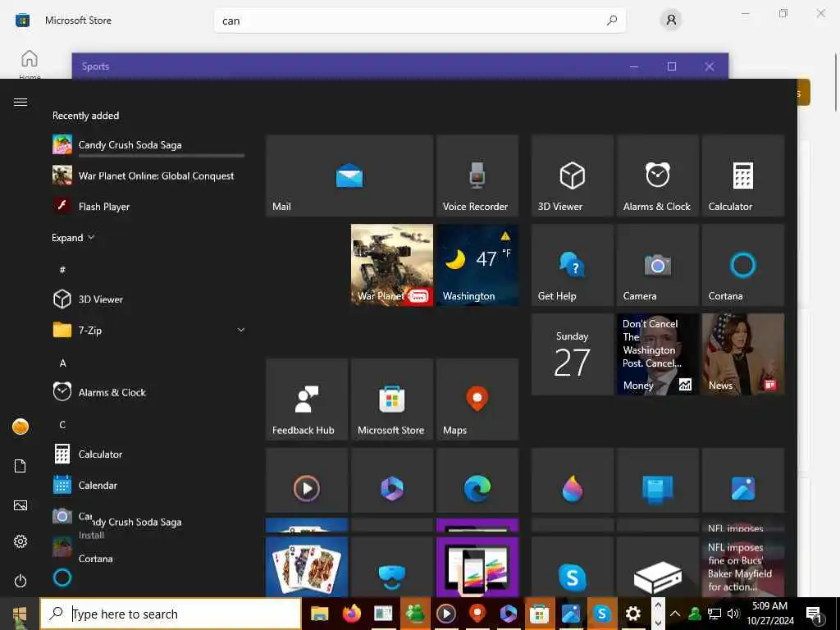Screen dimensions: 840x630
Task: Open Calculator in the app list
Action: tap(148, 454)
